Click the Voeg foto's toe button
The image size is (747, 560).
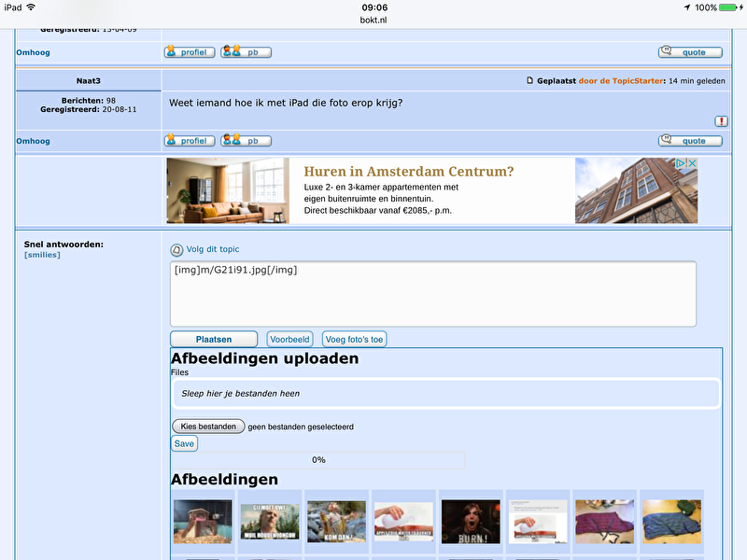(354, 339)
